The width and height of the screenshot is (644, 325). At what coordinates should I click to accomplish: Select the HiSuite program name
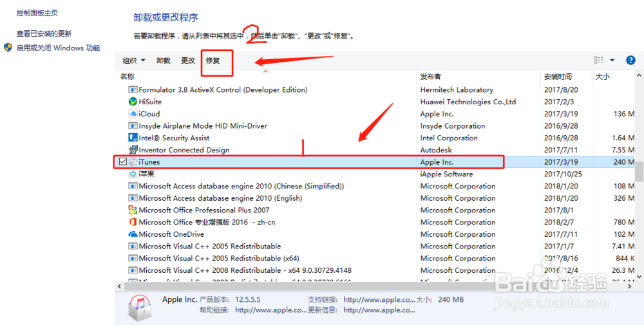click(150, 102)
